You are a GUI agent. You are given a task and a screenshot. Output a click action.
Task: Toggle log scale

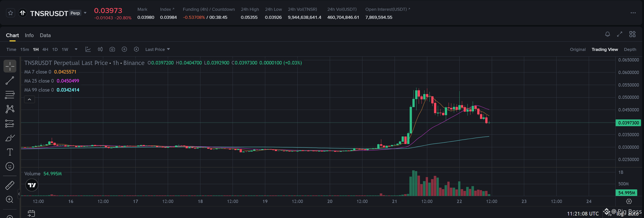click(620, 214)
